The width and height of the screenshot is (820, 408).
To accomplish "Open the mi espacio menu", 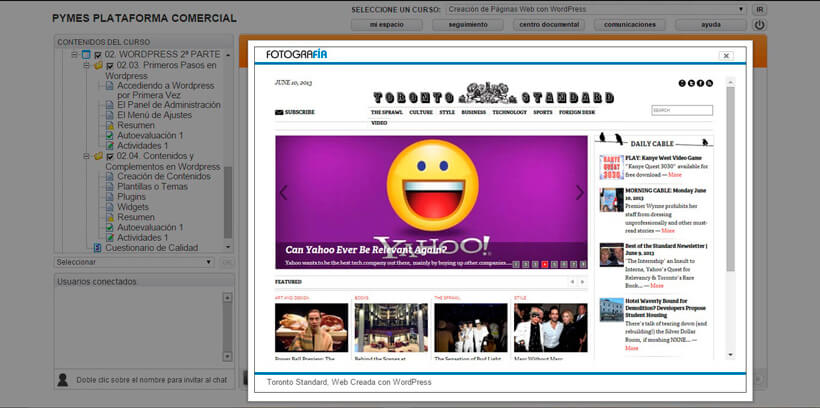I will click(387, 25).
